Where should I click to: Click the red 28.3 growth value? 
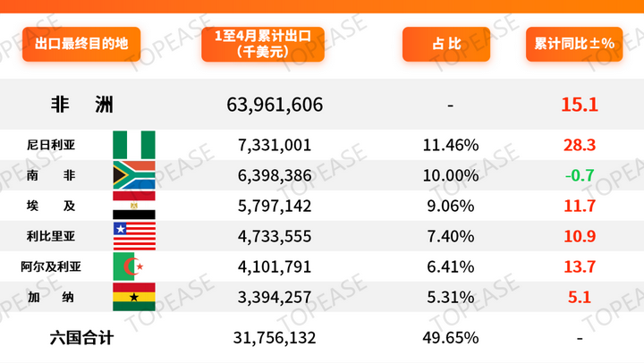pyautogui.click(x=580, y=145)
